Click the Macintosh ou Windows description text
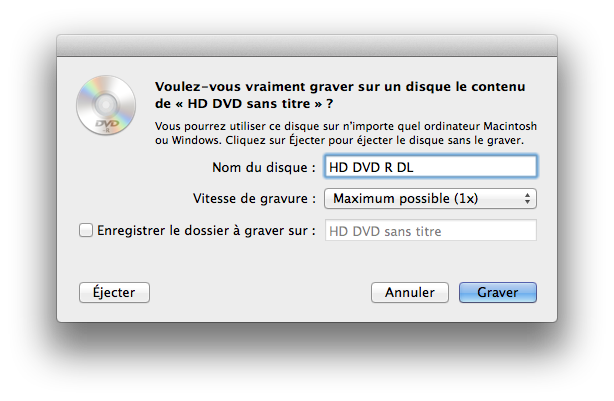 (x=346, y=133)
